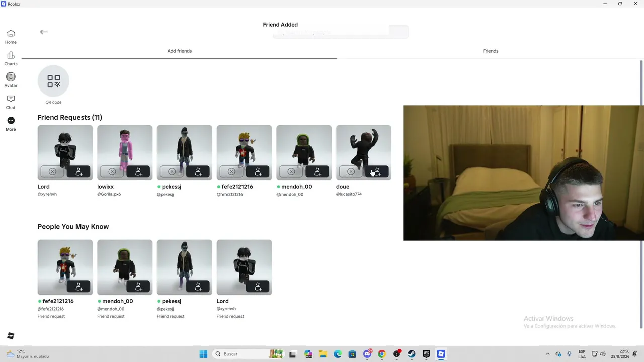Screen dimensions: 644x362
Task: Open the volume control in system tray
Action: [603, 354]
